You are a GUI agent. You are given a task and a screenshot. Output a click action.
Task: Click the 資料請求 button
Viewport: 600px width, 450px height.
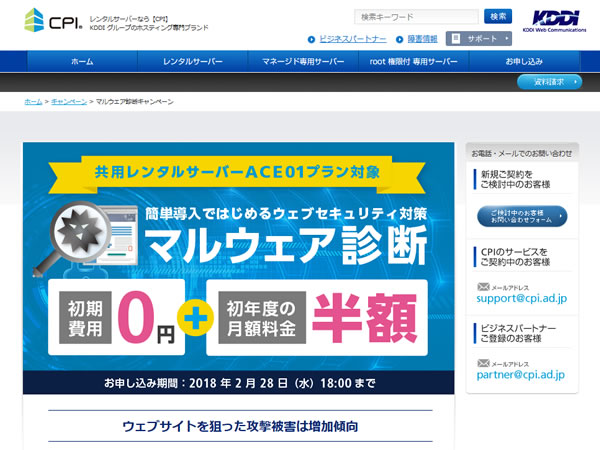click(x=549, y=82)
